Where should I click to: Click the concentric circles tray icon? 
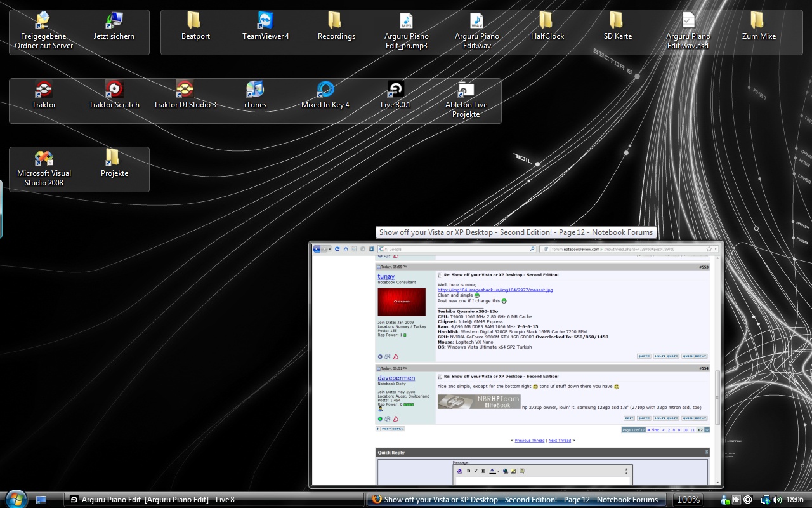coord(748,500)
